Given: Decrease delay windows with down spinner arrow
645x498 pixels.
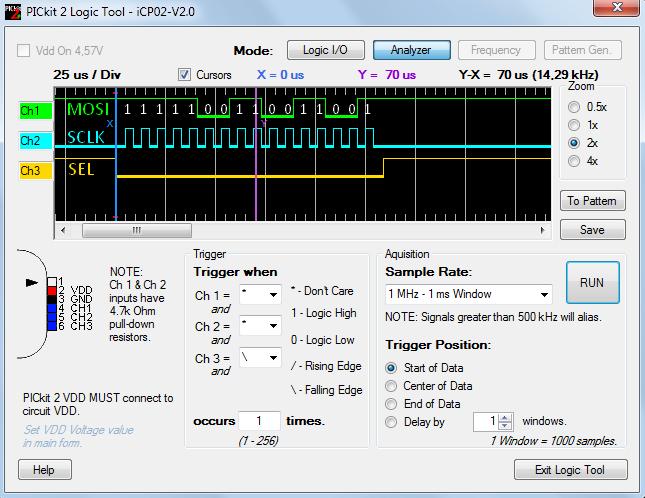Looking at the screenshot, I should pyautogui.click(x=505, y=426).
